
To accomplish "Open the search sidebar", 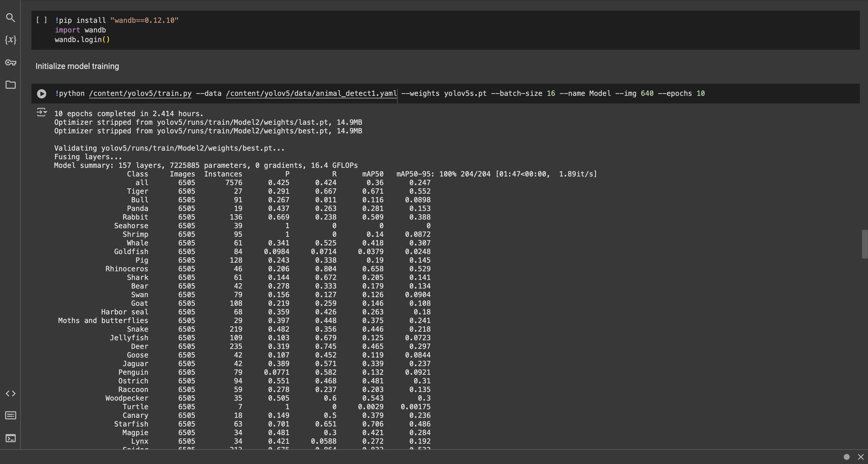I will point(10,18).
